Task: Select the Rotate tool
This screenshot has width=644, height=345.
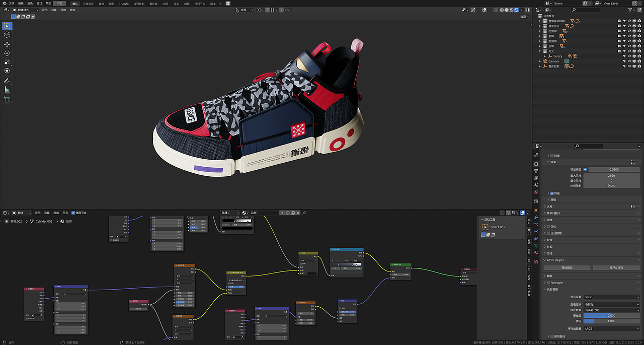Action: point(7,53)
